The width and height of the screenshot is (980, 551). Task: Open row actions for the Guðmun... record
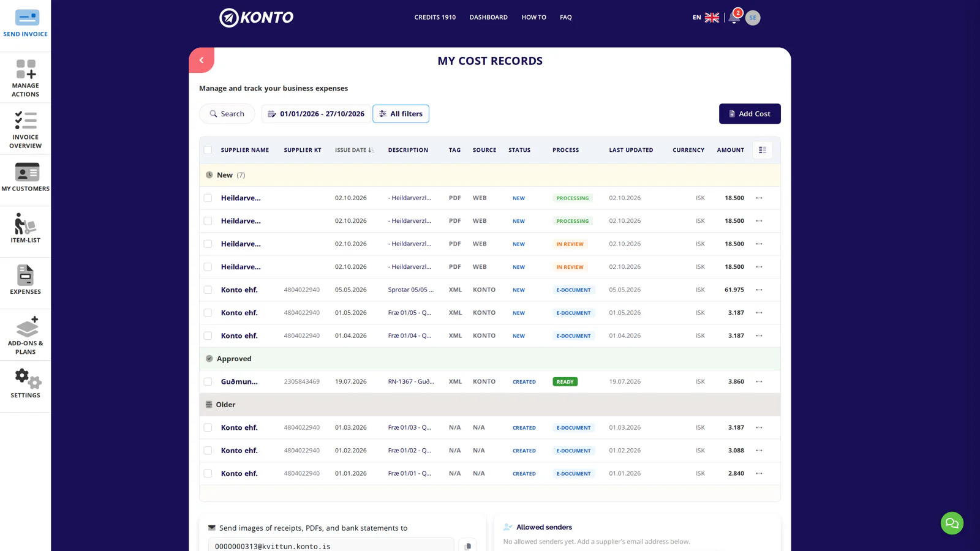click(759, 381)
